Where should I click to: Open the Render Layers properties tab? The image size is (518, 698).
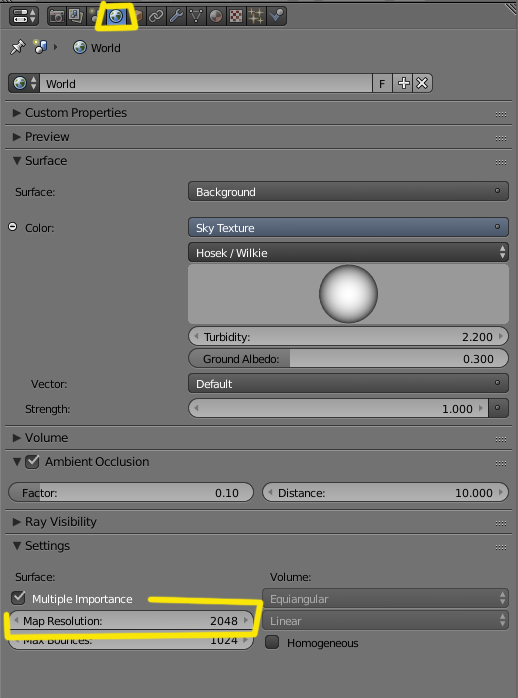[76, 16]
